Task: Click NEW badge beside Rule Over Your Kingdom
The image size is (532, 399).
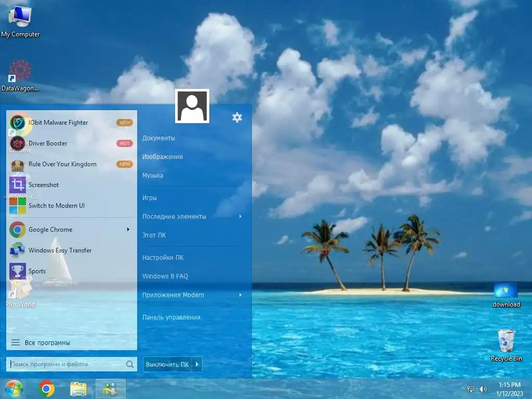Action: pos(125,164)
